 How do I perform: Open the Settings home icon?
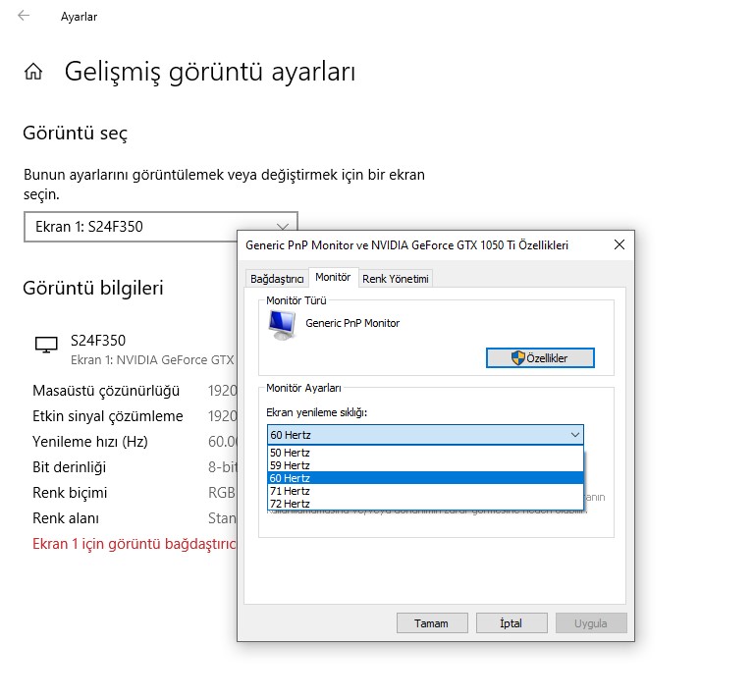pyautogui.click(x=33, y=72)
